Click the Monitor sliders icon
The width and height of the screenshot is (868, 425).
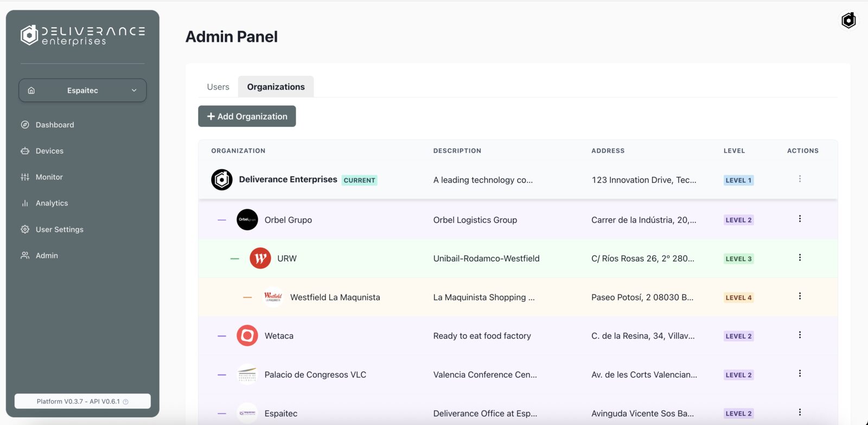point(25,177)
